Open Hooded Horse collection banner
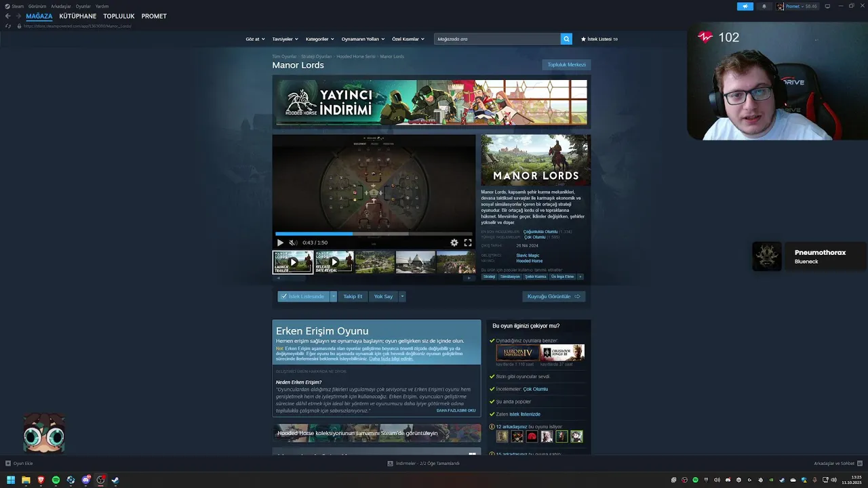This screenshot has width=868, height=488. point(376,433)
